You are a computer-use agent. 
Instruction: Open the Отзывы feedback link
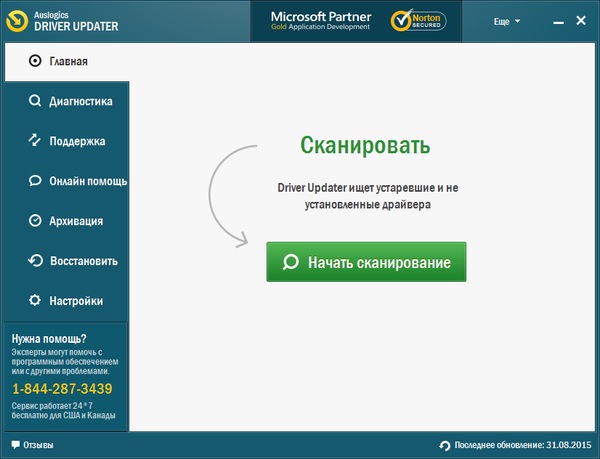pos(33,445)
